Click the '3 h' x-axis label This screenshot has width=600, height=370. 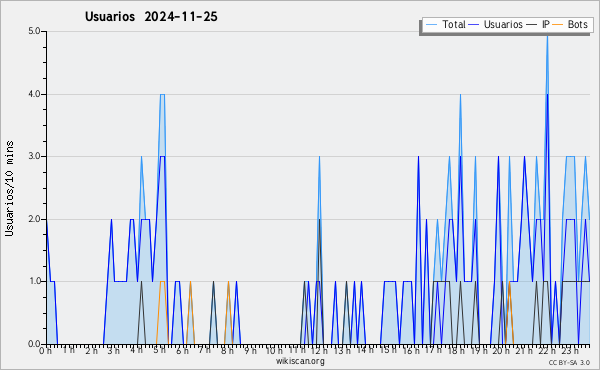click(113, 351)
